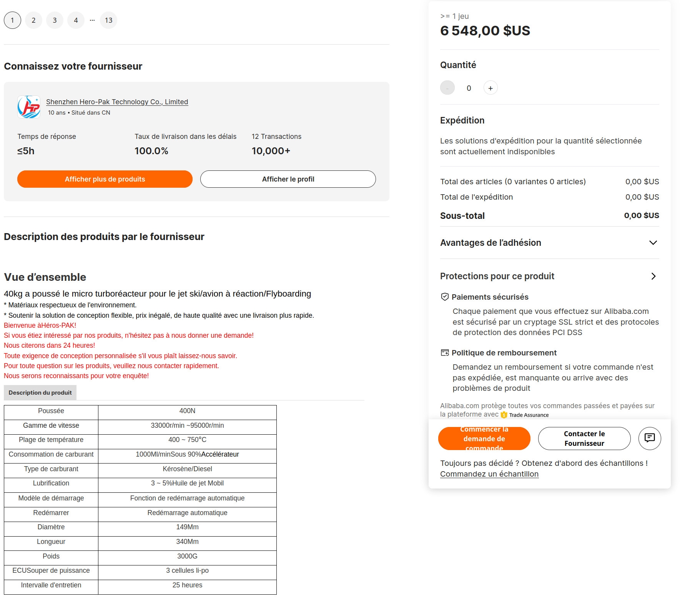700x602 pixels.
Task: Start order with Commencer la demande button
Action: tap(484, 439)
